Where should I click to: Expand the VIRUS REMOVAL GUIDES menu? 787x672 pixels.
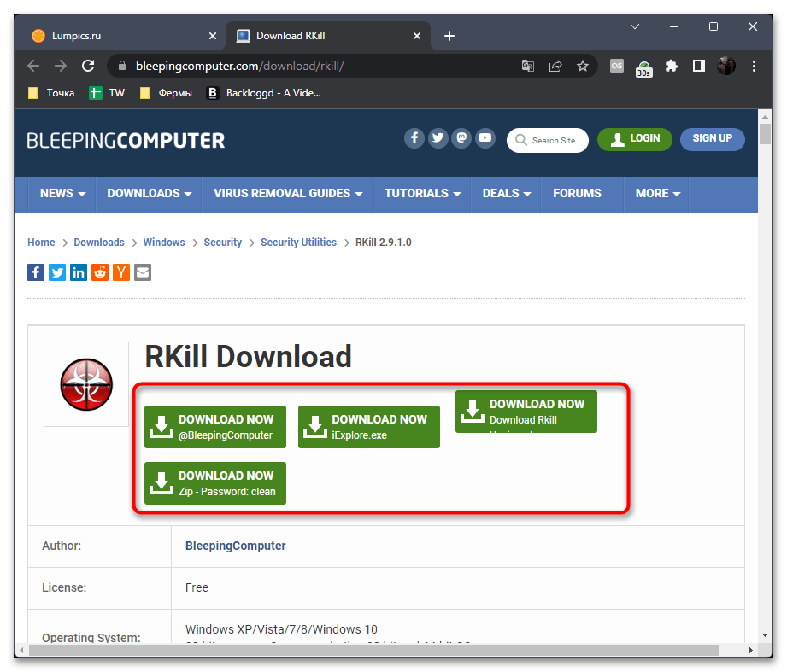[288, 194]
